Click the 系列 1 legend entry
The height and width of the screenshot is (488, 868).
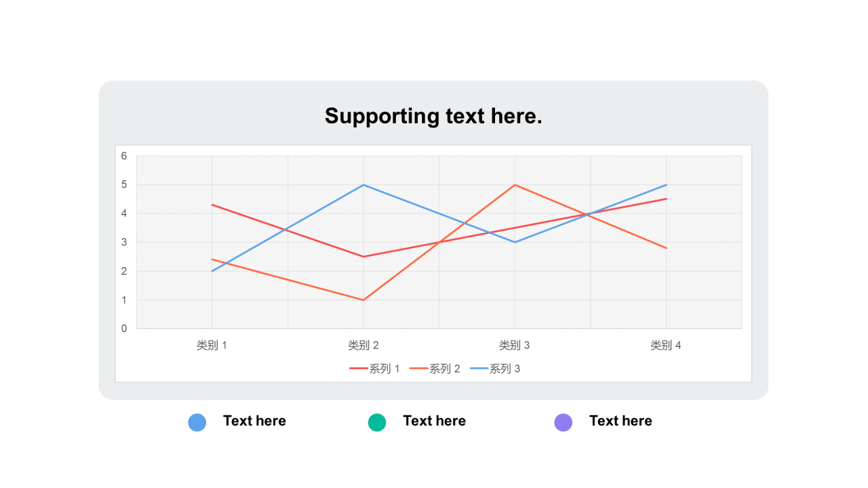[x=374, y=369]
